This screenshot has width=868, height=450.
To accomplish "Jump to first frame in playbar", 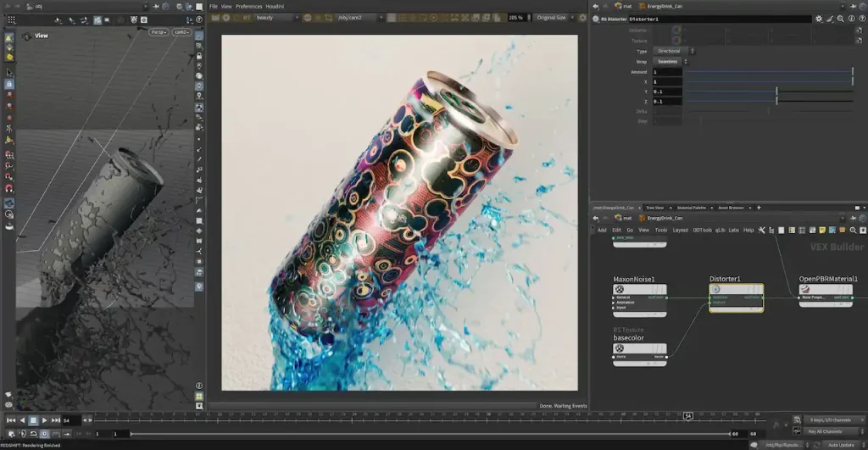I will 11,420.
